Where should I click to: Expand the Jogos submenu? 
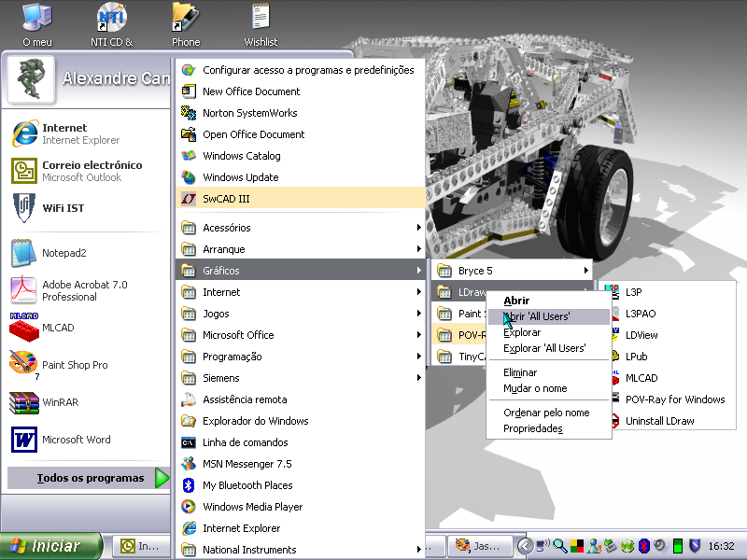[x=300, y=314]
